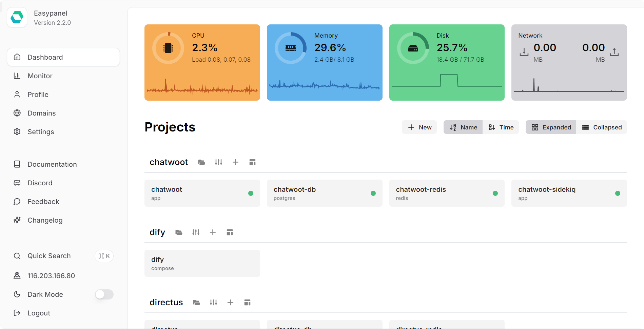Toggle the Dark Mode switch
The image size is (644, 329).
pos(104,294)
